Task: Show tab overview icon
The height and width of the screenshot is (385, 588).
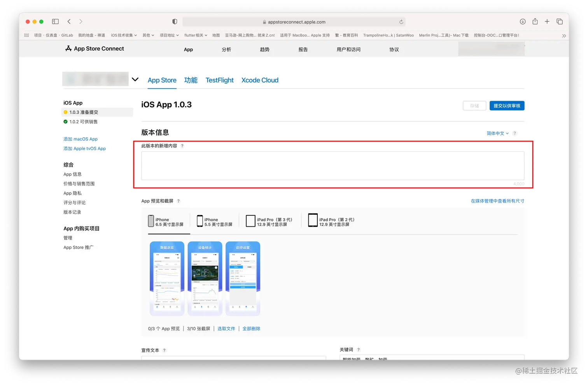Action: (x=560, y=21)
